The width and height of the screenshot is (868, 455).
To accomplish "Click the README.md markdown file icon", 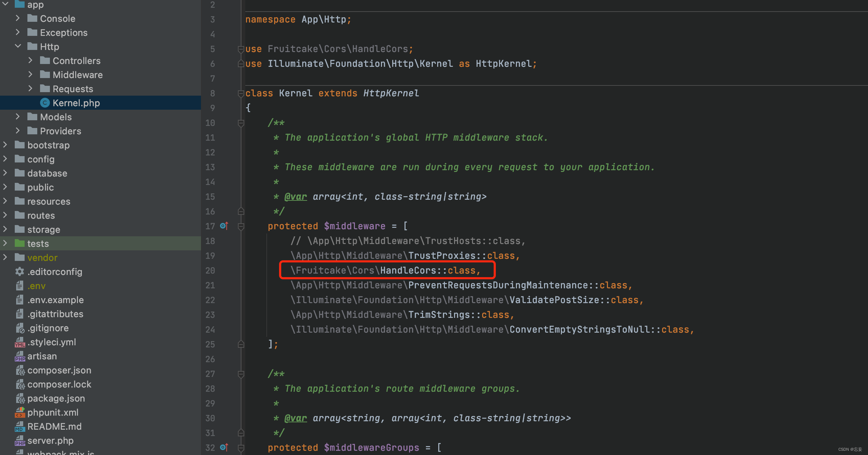I will pos(20,427).
